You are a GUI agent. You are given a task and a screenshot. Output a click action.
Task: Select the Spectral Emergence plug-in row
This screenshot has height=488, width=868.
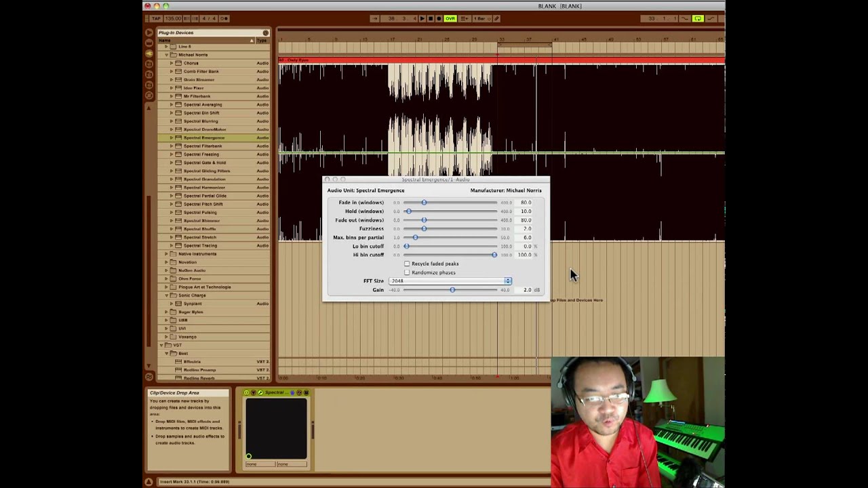tap(214, 138)
